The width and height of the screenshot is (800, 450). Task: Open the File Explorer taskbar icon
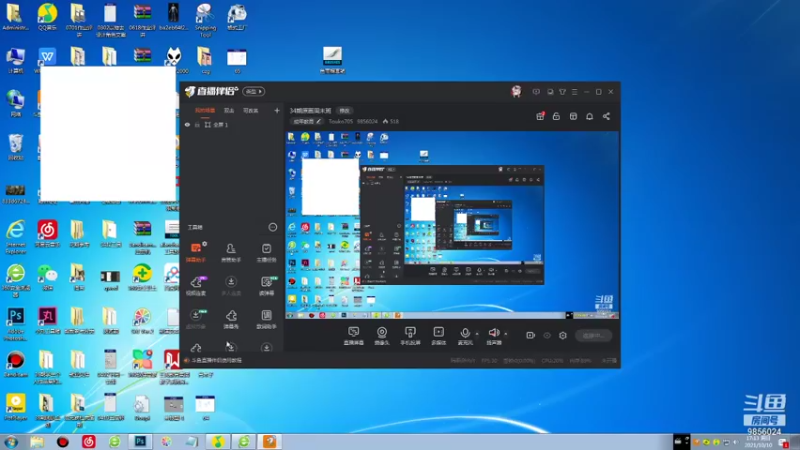37,441
